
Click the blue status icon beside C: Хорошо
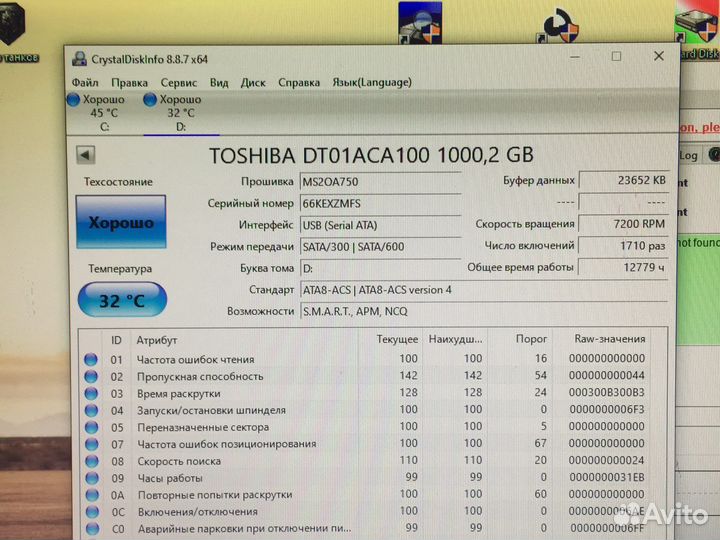tap(73, 100)
